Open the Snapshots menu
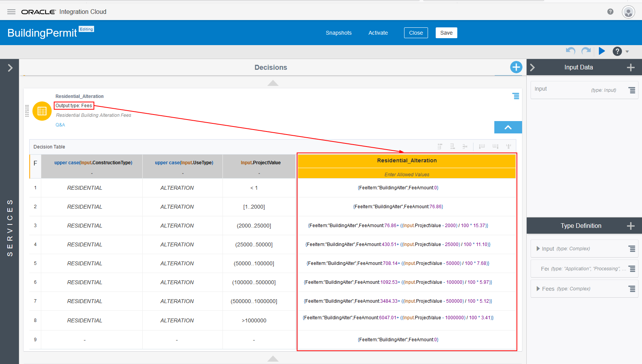Viewport: 642px width, 364px height. click(339, 33)
